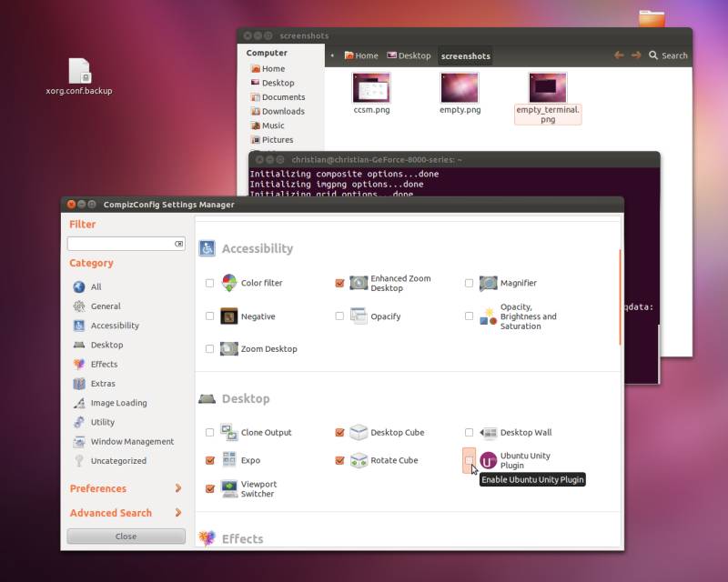Disable the Enhanced Zoom Desktop checkbox
The image size is (728, 582).
(x=339, y=283)
